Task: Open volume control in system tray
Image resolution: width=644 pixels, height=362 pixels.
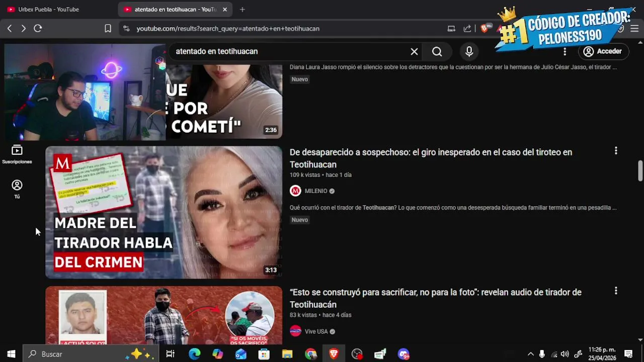Action: tap(565, 354)
